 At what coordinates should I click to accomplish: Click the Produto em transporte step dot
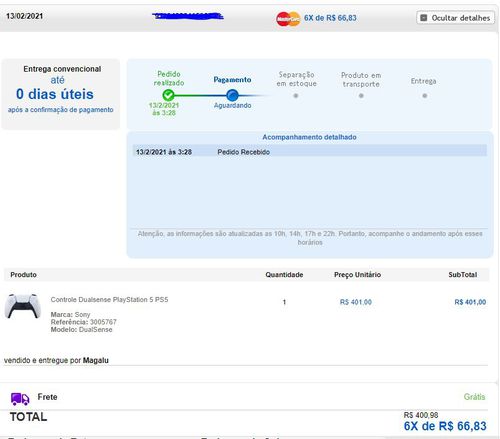click(361, 96)
